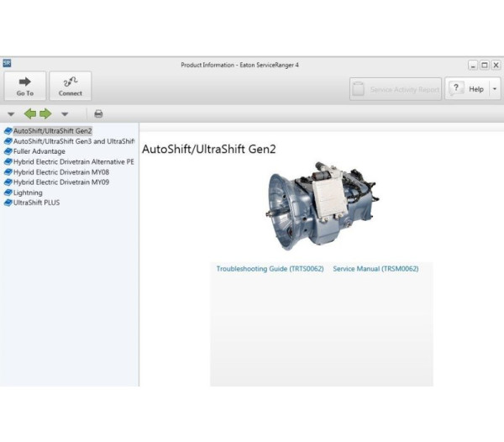The height and width of the screenshot is (442, 504).
Task: Open the Connect tool
Action: [x=71, y=86]
